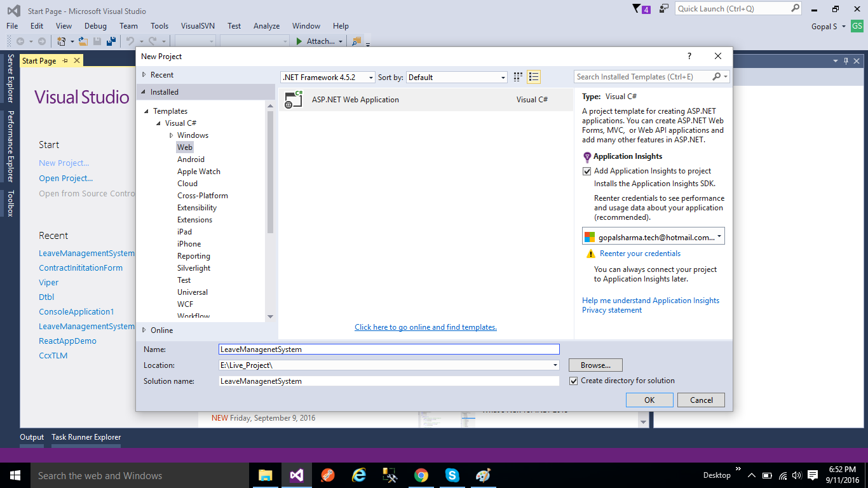The width and height of the screenshot is (868, 488).
Task: Switch to the Output tab
Action: pyautogui.click(x=32, y=437)
